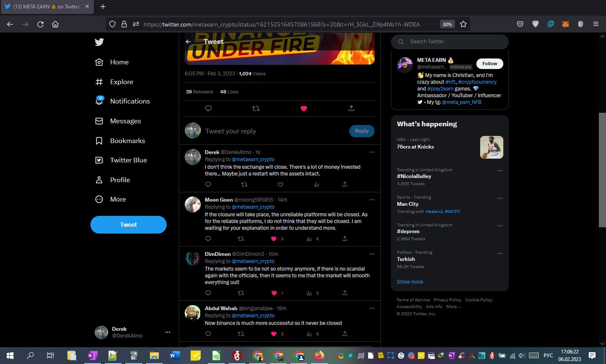Open a new browser tab
Screen dimensions: 606x364
(103, 6)
